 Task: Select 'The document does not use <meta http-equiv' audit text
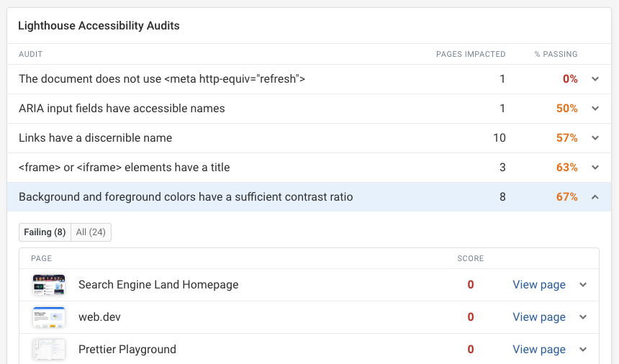[162, 79]
